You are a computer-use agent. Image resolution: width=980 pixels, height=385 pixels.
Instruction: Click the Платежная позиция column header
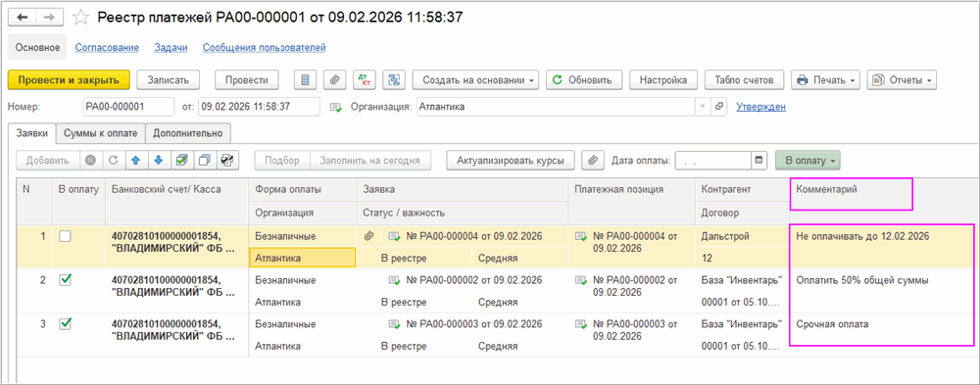(631, 201)
